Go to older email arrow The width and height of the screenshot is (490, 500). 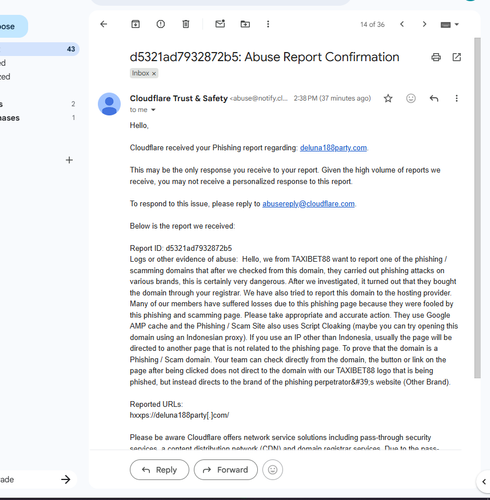(x=424, y=24)
